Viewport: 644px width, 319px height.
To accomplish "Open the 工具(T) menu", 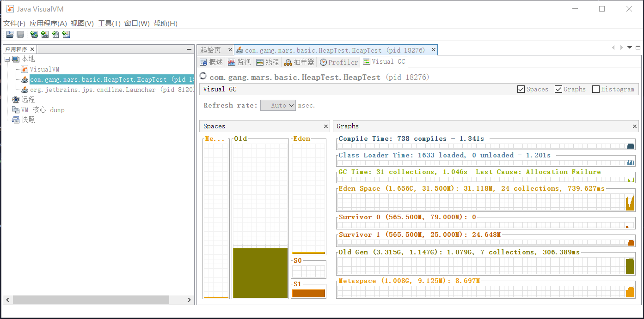I will pos(109,24).
